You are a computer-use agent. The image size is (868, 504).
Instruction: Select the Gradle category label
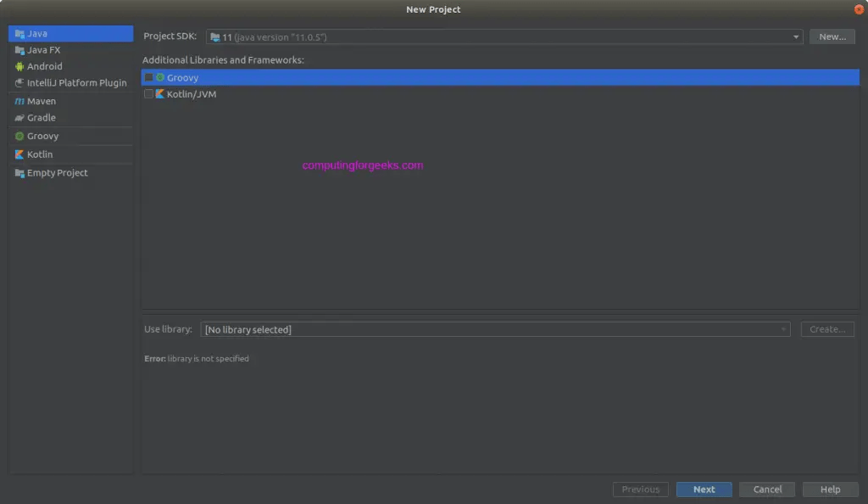(42, 118)
